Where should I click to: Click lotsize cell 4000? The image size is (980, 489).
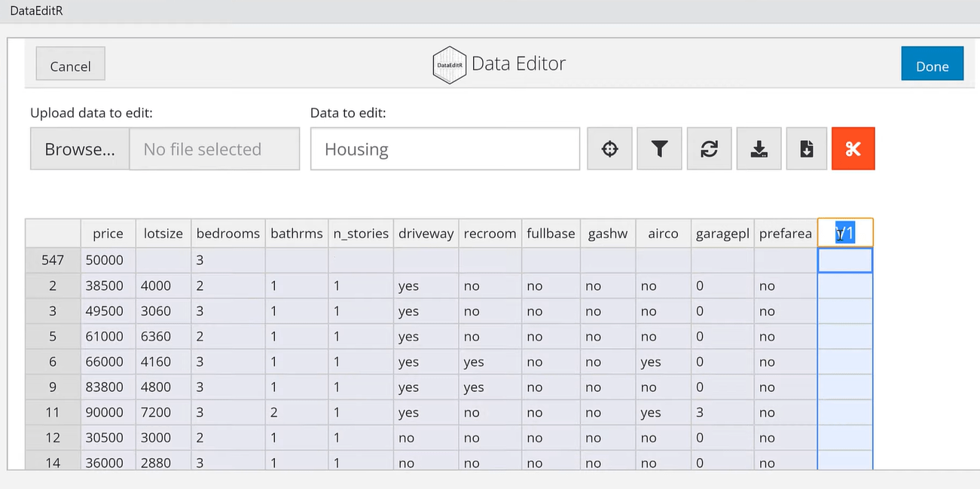[x=163, y=286]
